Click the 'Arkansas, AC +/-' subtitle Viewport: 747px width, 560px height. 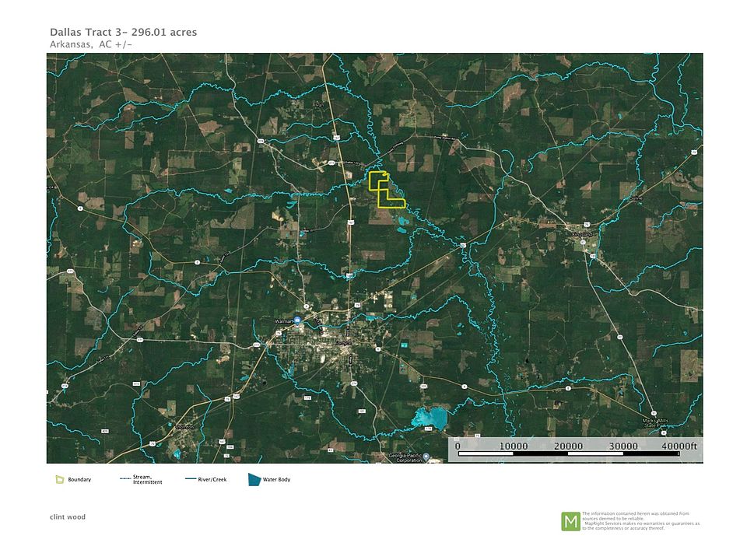pyautogui.click(x=90, y=44)
